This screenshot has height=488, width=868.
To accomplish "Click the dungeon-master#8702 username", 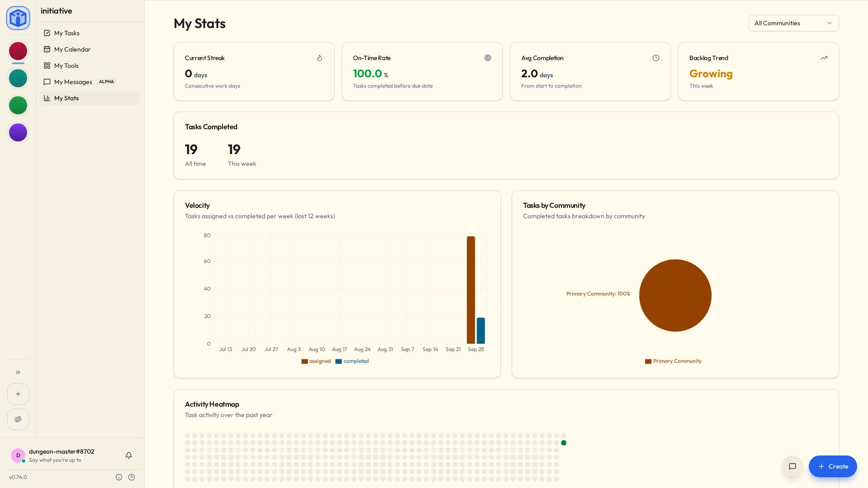I will coord(61,451).
